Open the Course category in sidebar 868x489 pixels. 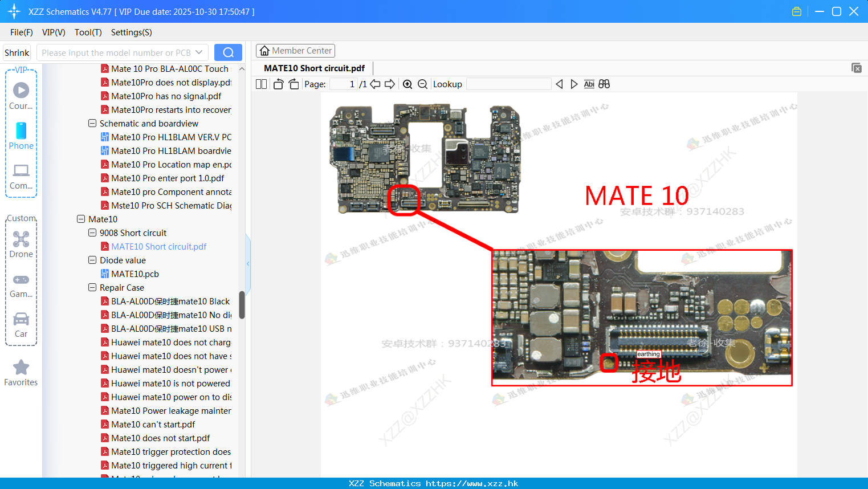coord(21,96)
